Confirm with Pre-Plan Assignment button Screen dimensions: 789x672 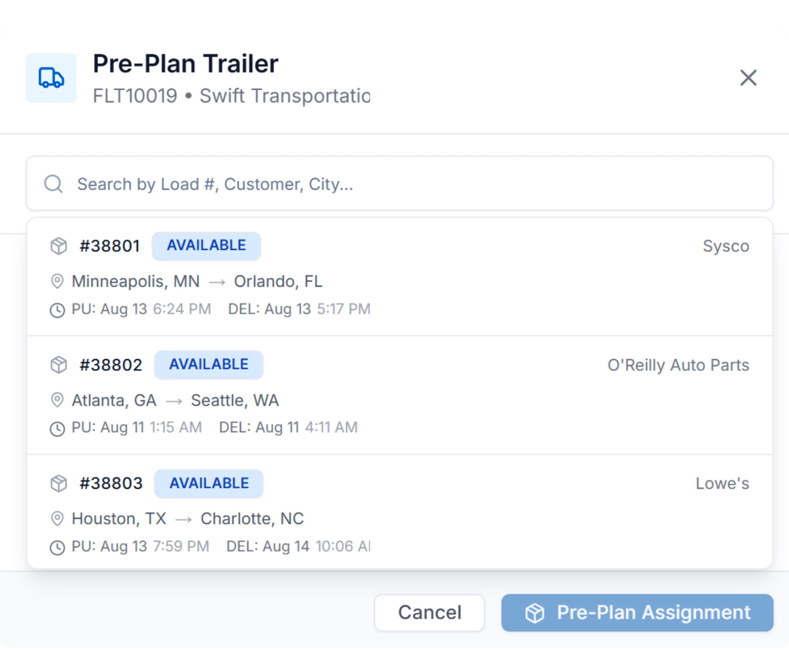tap(637, 612)
